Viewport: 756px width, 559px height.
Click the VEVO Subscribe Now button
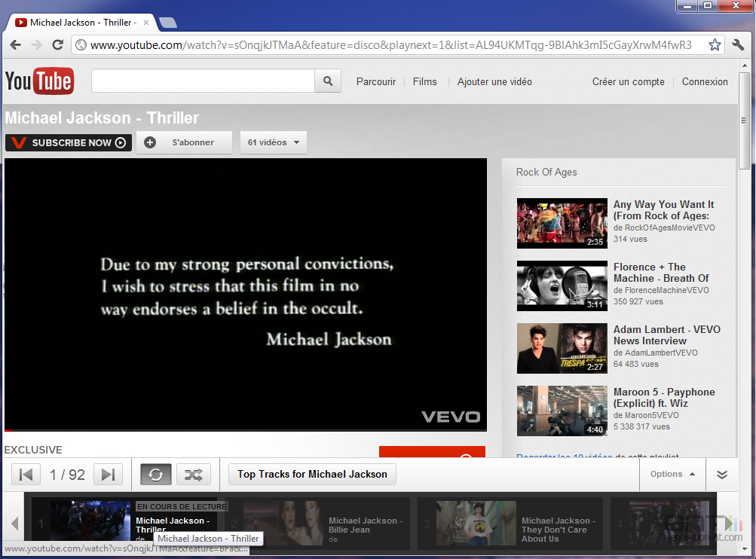pos(69,142)
